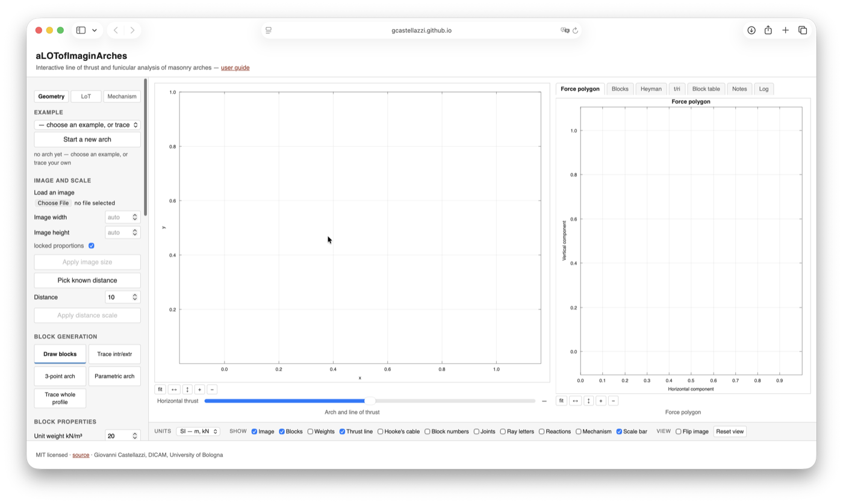This screenshot has height=504, width=843.
Task: Switch to the Heyman tab
Action: (651, 89)
